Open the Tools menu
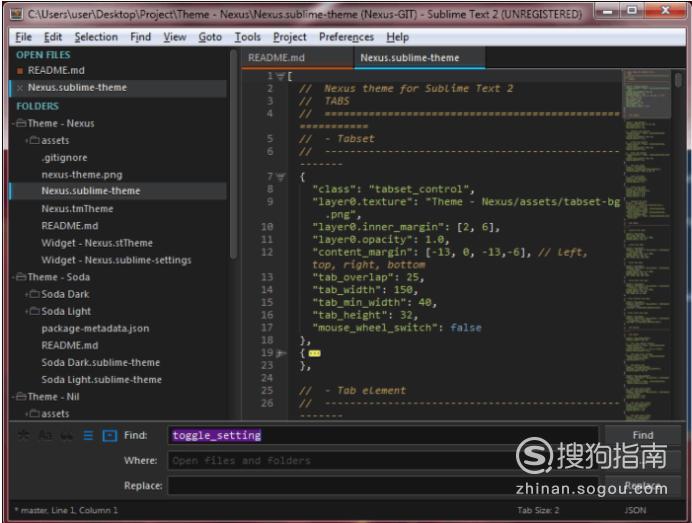This screenshot has width=692, height=523. coord(248,37)
